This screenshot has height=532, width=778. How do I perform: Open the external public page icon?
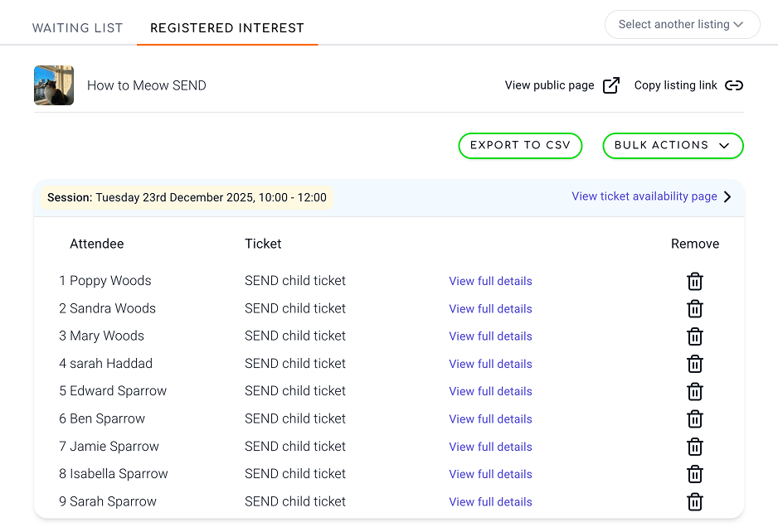pyautogui.click(x=611, y=85)
